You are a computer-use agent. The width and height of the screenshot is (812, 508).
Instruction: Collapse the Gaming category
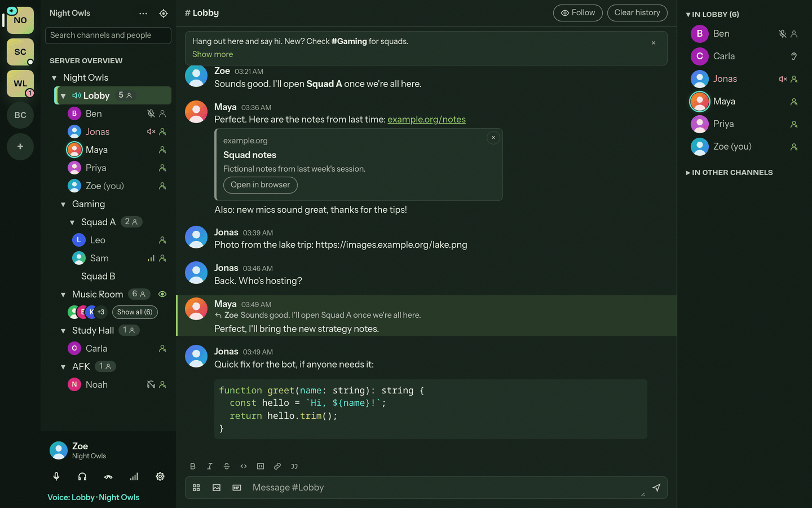(x=63, y=204)
